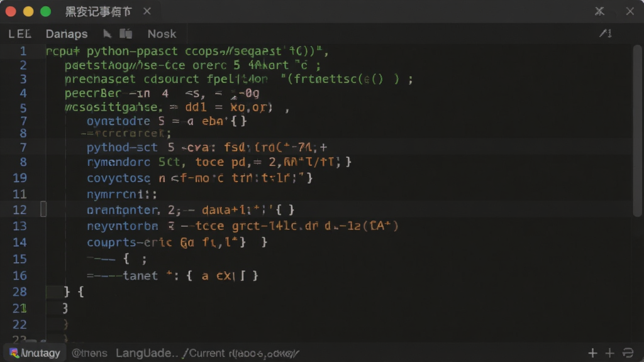644x362 pixels.
Task: Toggle the wrap icon at status bar end
Action: click(628, 353)
